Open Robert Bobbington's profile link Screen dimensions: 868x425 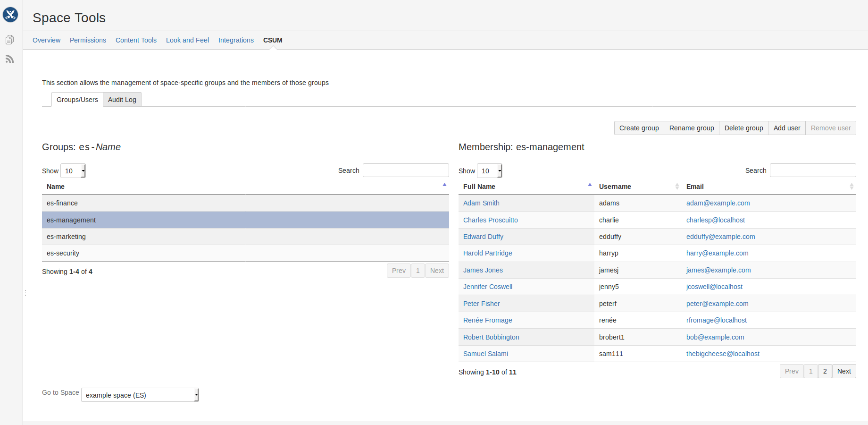491,337
